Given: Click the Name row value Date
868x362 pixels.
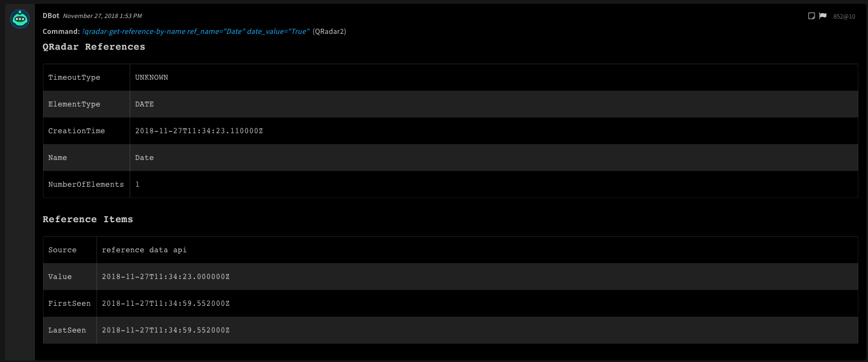Looking at the screenshot, I should pyautogui.click(x=145, y=158).
